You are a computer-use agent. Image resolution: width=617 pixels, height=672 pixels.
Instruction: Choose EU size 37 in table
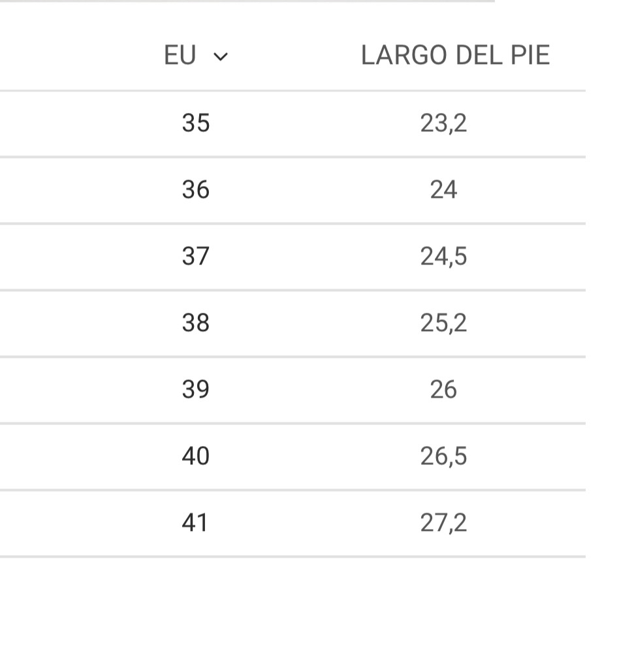196,256
